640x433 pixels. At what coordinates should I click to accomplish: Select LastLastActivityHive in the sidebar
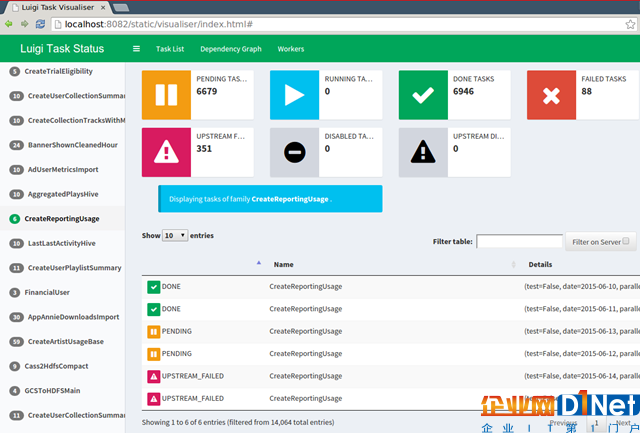[61, 243]
